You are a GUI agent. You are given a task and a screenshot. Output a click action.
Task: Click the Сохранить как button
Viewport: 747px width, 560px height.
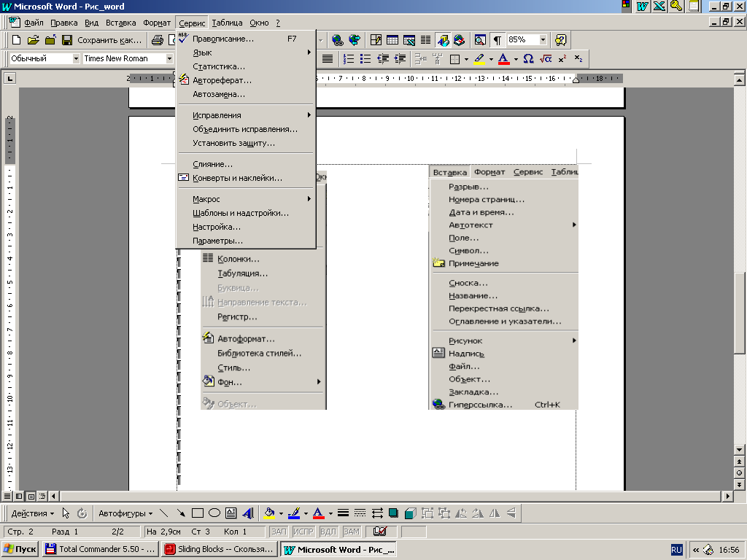109,40
